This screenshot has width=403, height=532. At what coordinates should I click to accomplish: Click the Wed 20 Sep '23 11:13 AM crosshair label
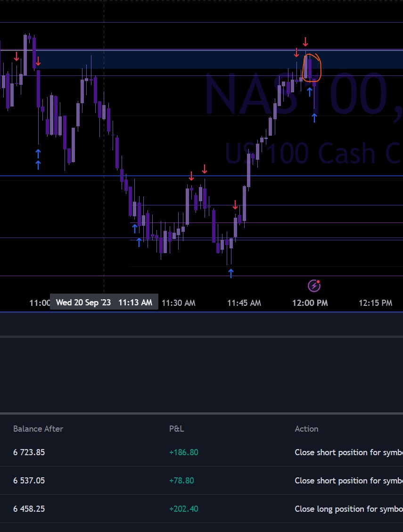[104, 302]
